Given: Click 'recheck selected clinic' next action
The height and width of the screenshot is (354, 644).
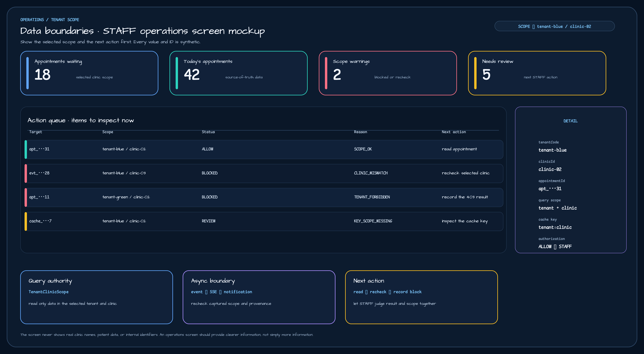Looking at the screenshot, I should [x=465, y=173].
